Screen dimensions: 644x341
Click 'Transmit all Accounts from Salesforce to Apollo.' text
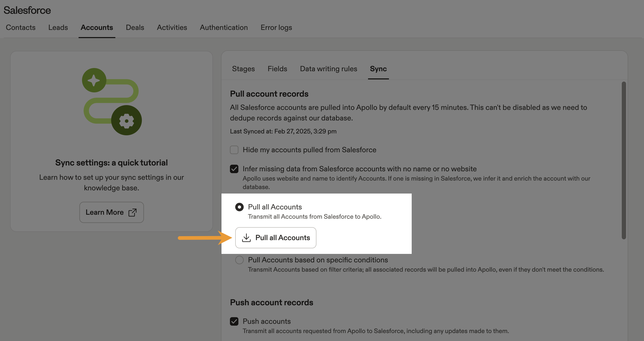315,217
